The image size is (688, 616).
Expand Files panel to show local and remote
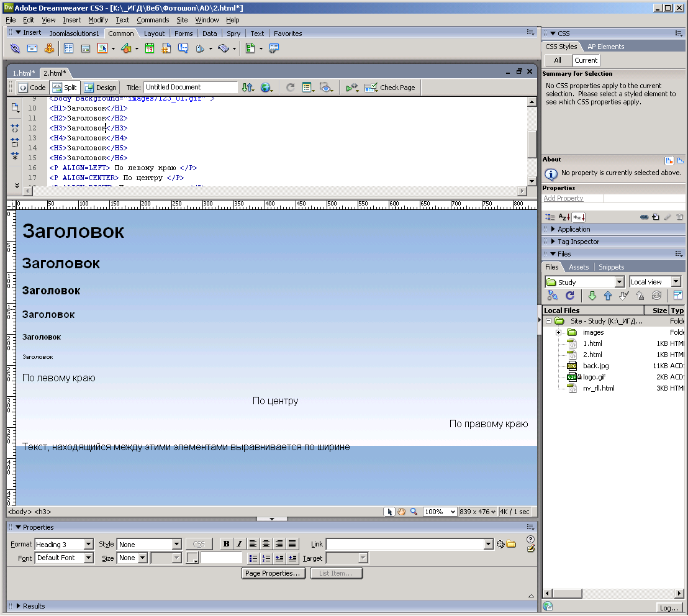677,296
